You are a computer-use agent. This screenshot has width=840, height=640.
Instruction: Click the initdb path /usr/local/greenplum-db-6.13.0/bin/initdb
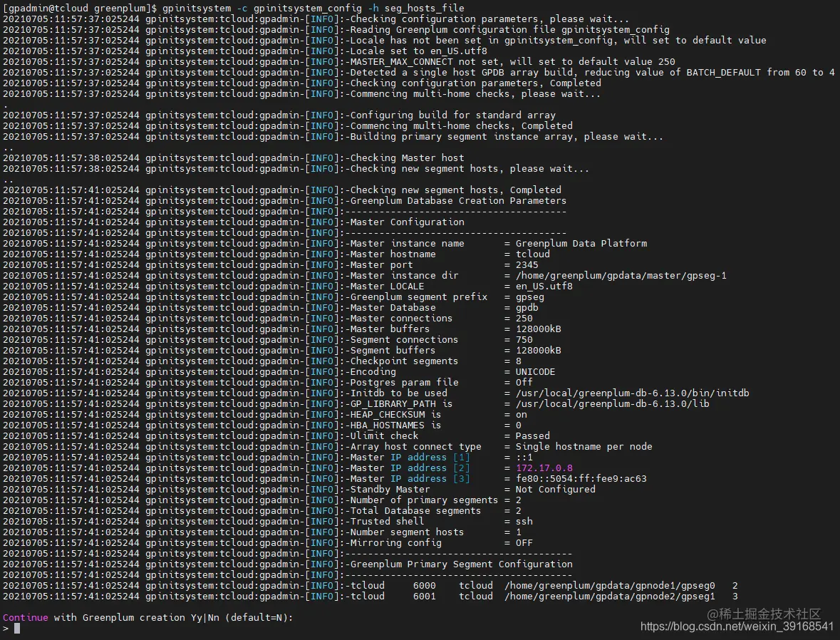click(632, 393)
